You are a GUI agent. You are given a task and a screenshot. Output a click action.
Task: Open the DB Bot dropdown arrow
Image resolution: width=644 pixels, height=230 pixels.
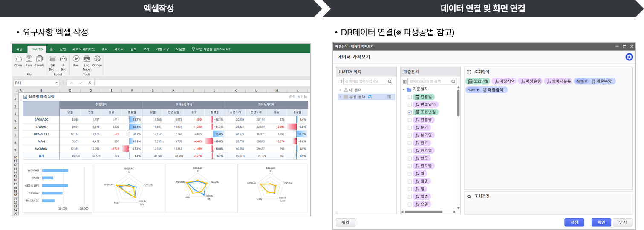tap(55, 69)
